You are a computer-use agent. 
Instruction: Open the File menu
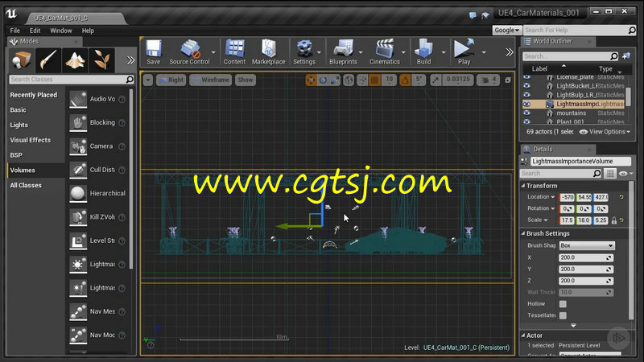(x=14, y=31)
